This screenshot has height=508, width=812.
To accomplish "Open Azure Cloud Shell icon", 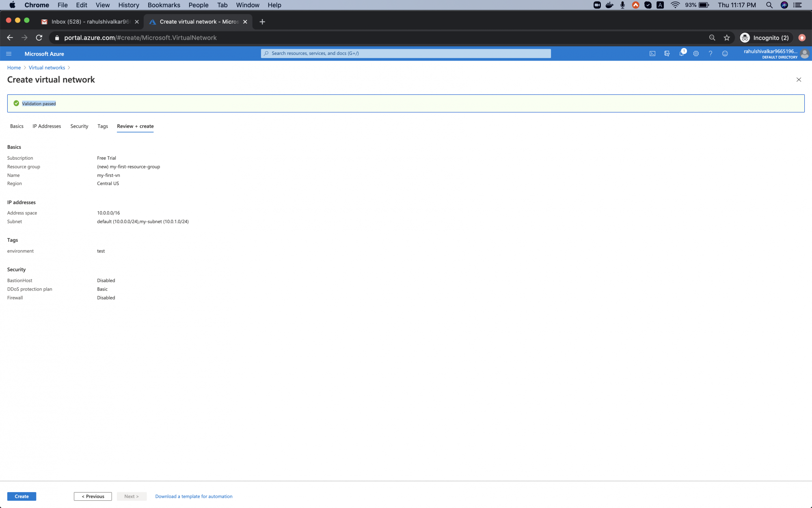I will pyautogui.click(x=652, y=54).
